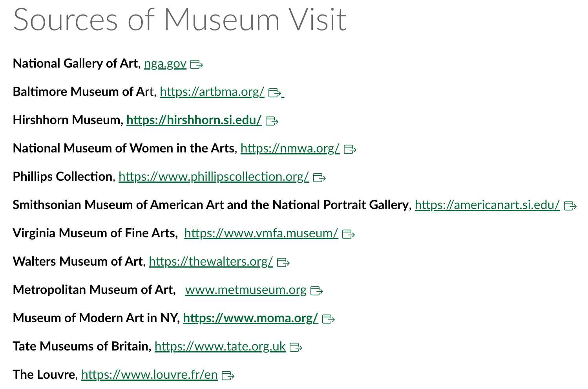Follow the https://www.louvre.fr/en link
Screen dimensions: 588x389
(x=150, y=375)
